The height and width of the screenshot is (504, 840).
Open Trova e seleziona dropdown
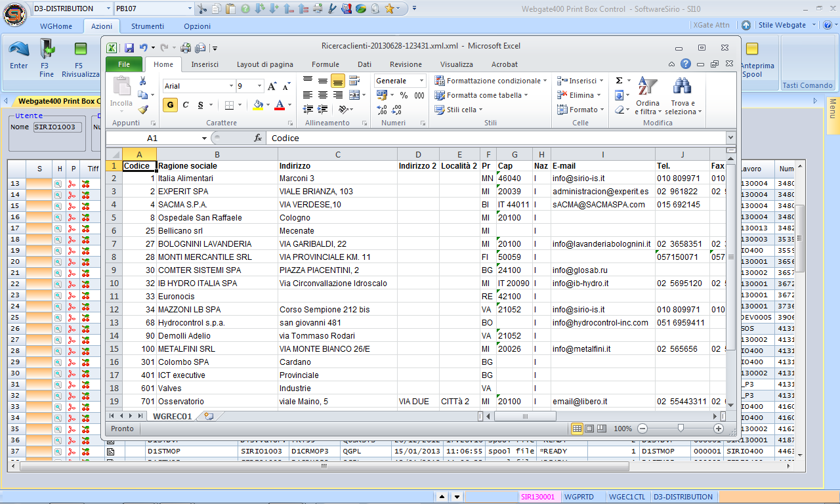pos(683,96)
